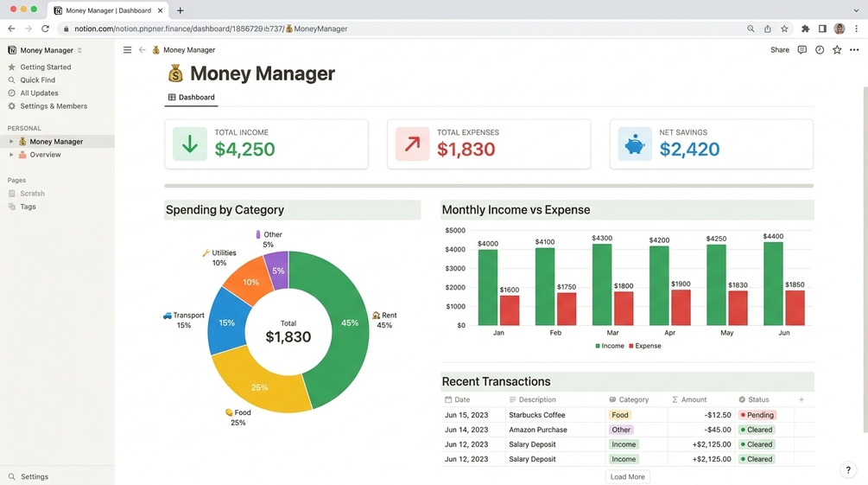
Task: Open page history clock icon
Action: click(820, 50)
